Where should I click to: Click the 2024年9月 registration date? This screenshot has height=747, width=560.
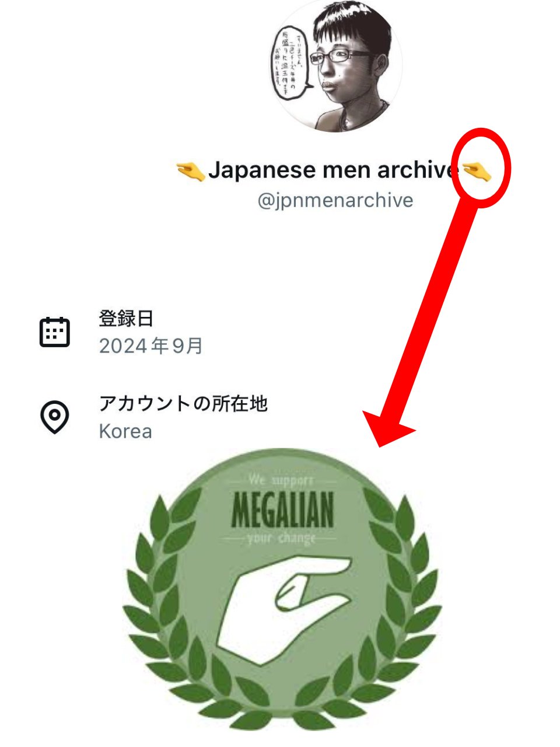point(150,346)
